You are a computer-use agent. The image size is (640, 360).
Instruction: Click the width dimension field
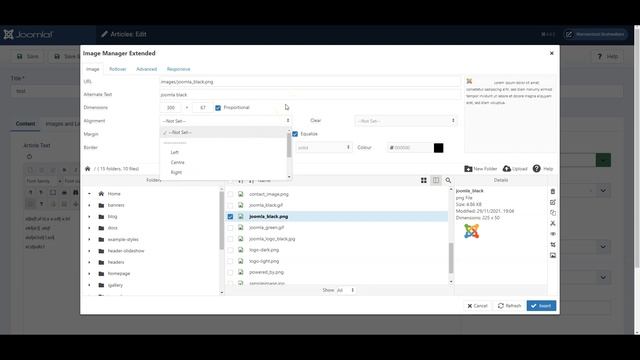[171, 108]
